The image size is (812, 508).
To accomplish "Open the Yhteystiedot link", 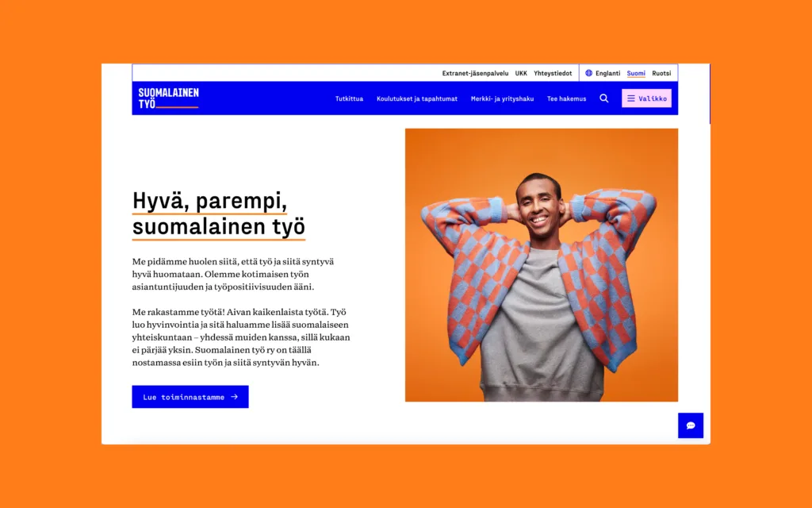I will 553,73.
